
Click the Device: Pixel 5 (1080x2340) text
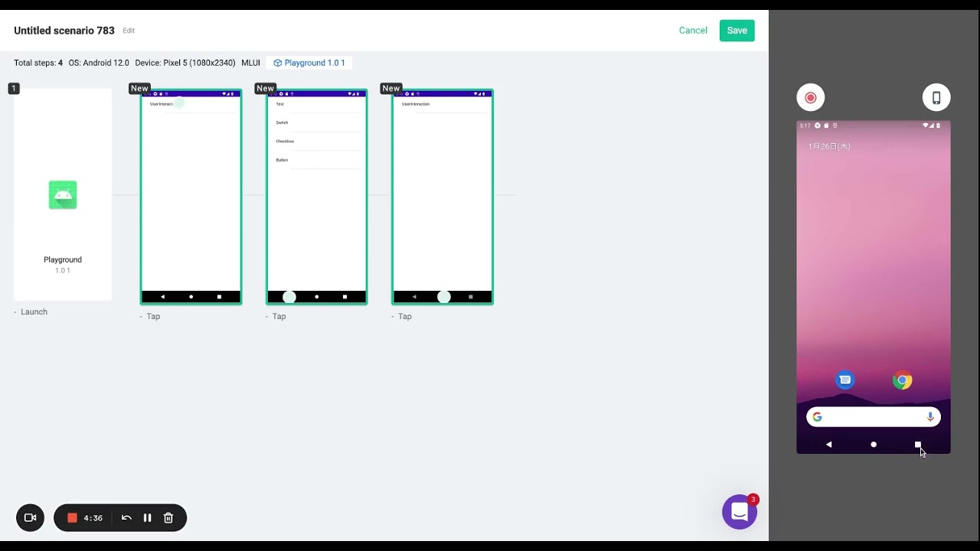185,63
